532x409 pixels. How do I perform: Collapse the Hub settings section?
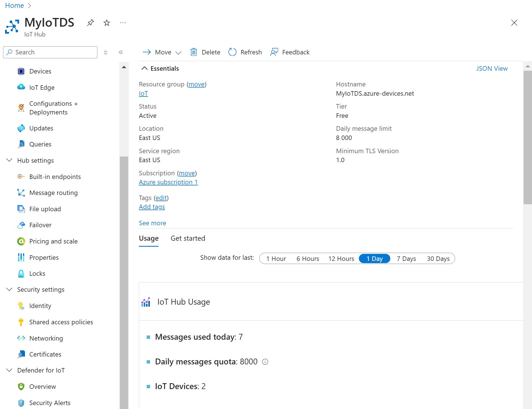coord(9,160)
